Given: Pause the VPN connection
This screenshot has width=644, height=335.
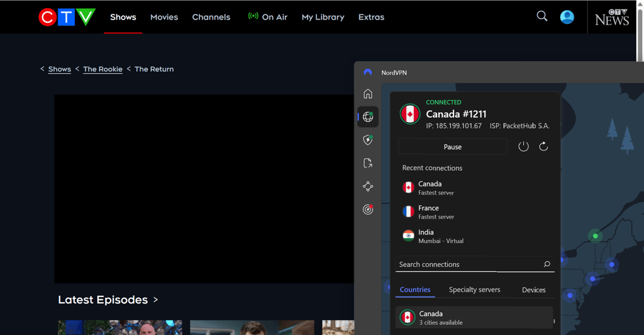Looking at the screenshot, I should pos(453,147).
